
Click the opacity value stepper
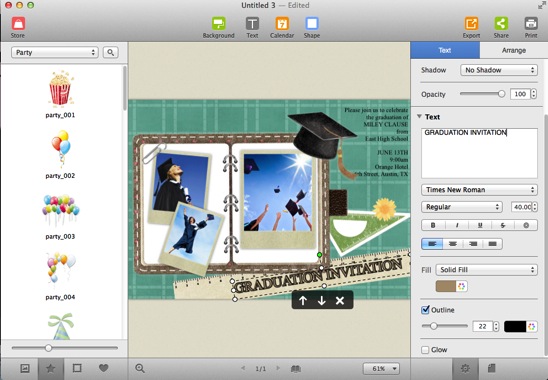534,94
